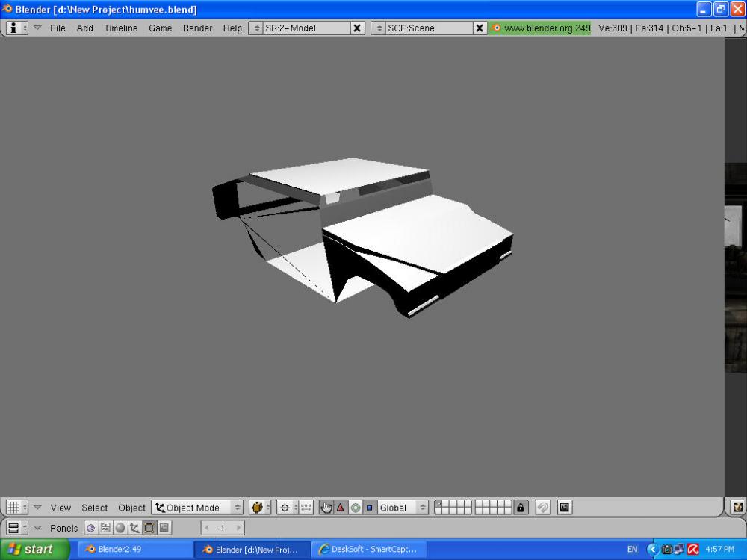
Task: Click the render this window icon
Action: (x=565, y=508)
